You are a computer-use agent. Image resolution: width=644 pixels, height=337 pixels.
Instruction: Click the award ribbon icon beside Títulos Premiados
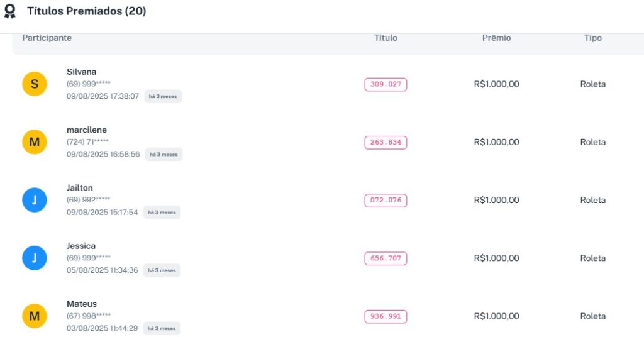pyautogui.click(x=10, y=11)
